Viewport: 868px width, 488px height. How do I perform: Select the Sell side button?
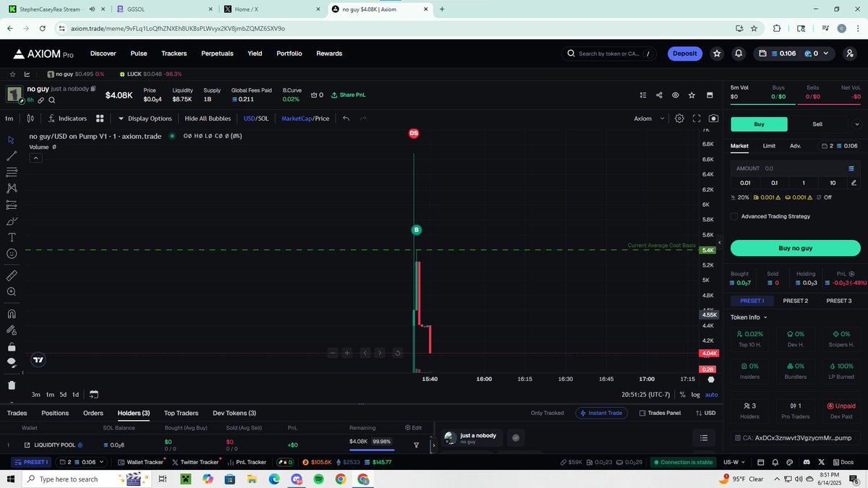(817, 124)
